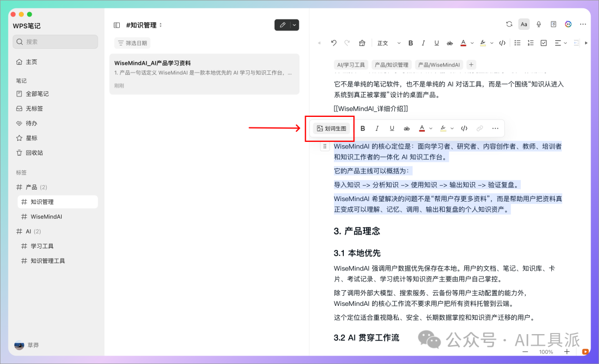Click the 筛选日期 filter button
The image size is (599, 364).
132,43
